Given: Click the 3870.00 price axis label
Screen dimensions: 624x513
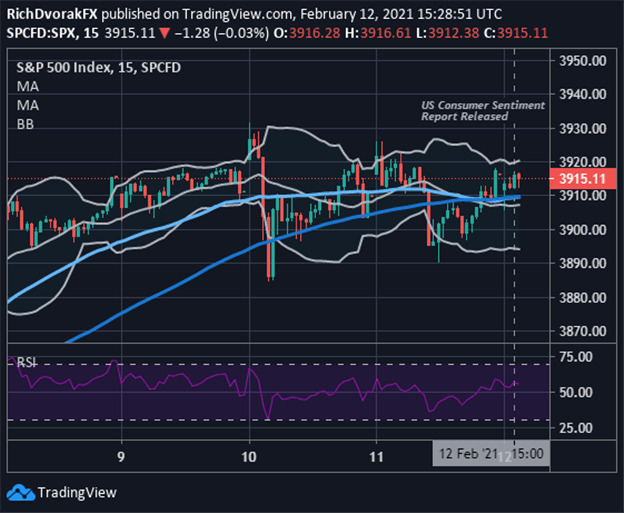Looking at the screenshot, I should pyautogui.click(x=583, y=331).
